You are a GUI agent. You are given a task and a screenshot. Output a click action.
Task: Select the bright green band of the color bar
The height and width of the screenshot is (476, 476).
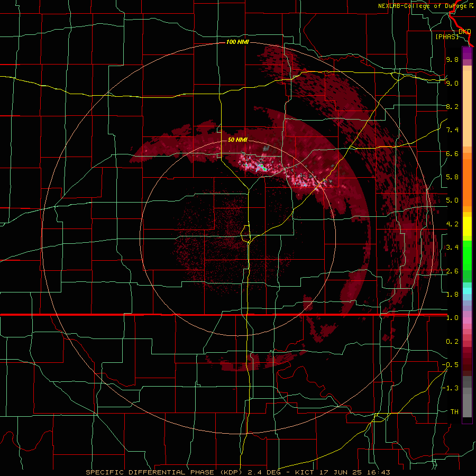pyautogui.click(x=467, y=255)
